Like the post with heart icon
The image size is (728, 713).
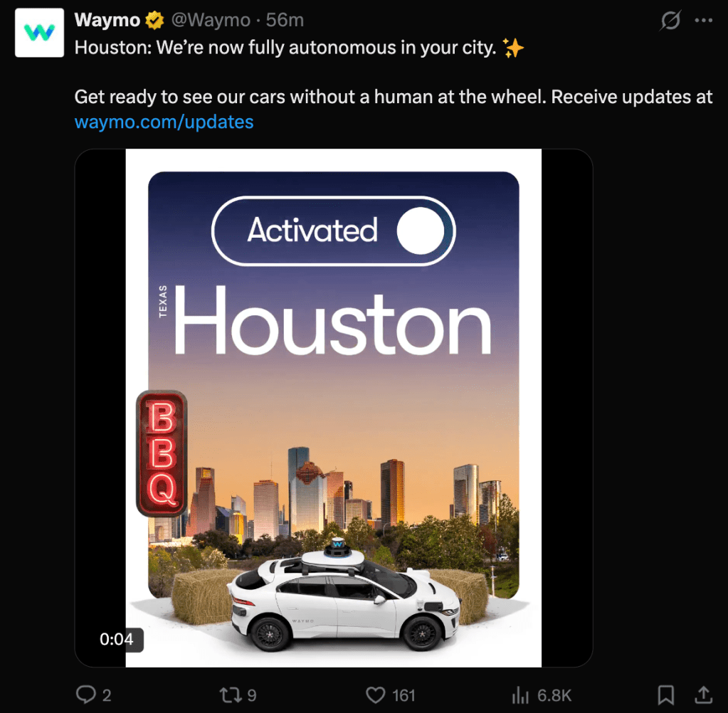(x=376, y=695)
